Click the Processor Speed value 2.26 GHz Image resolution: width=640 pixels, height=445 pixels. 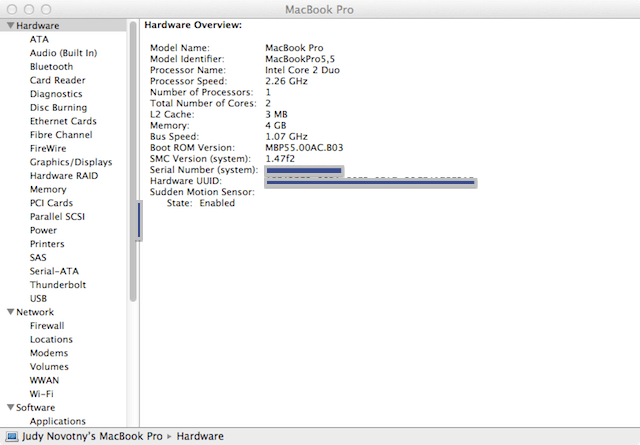(287, 81)
